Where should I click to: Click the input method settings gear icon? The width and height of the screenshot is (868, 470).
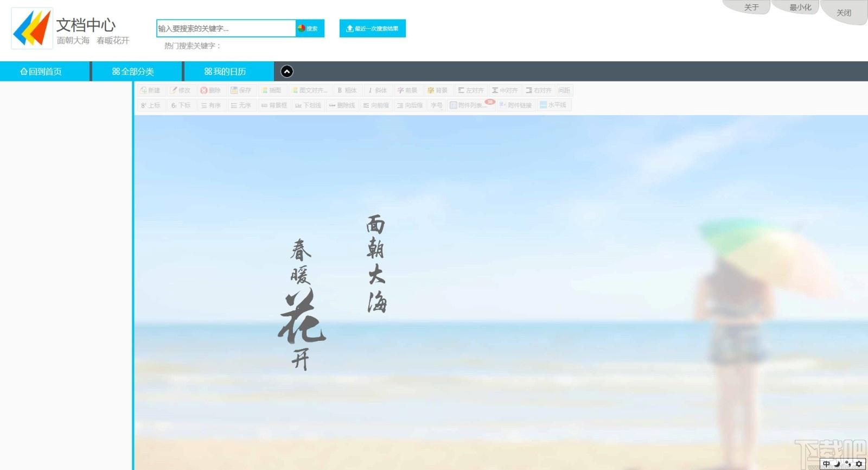click(x=859, y=464)
